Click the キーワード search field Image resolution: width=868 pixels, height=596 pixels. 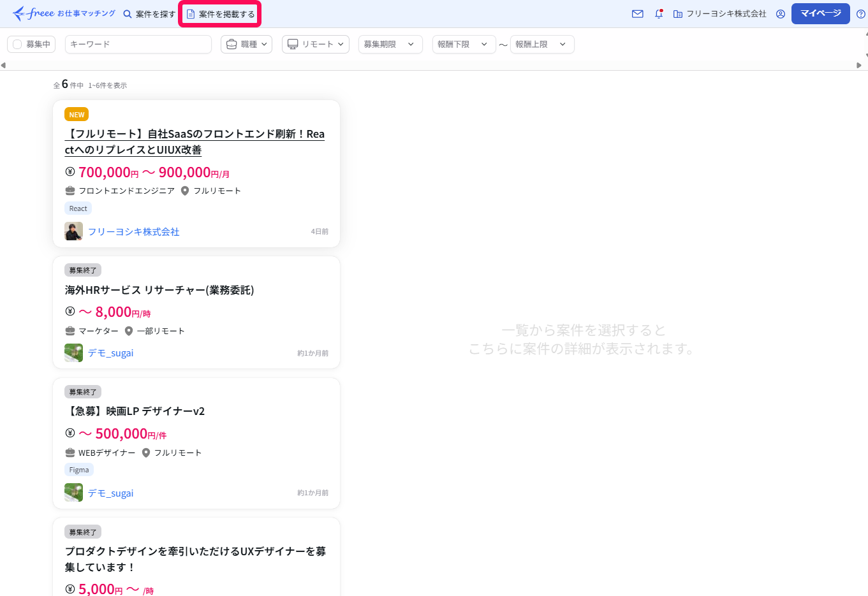coord(138,44)
